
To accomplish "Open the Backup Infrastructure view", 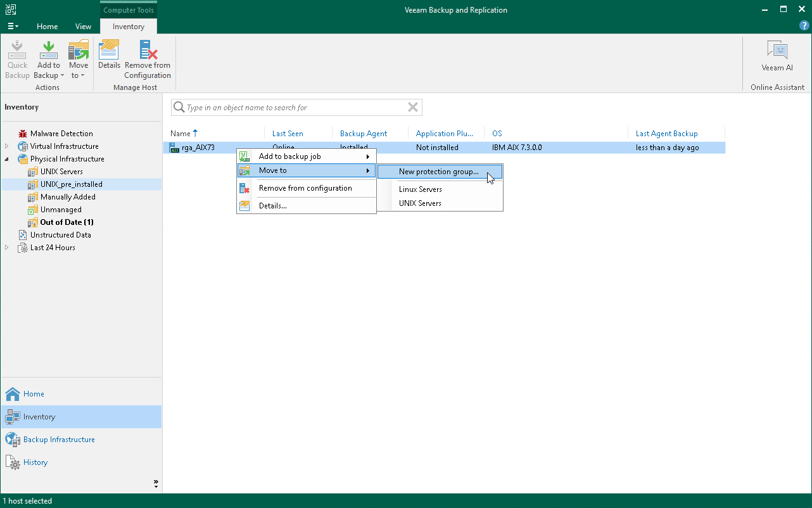I will pyautogui.click(x=81, y=440).
